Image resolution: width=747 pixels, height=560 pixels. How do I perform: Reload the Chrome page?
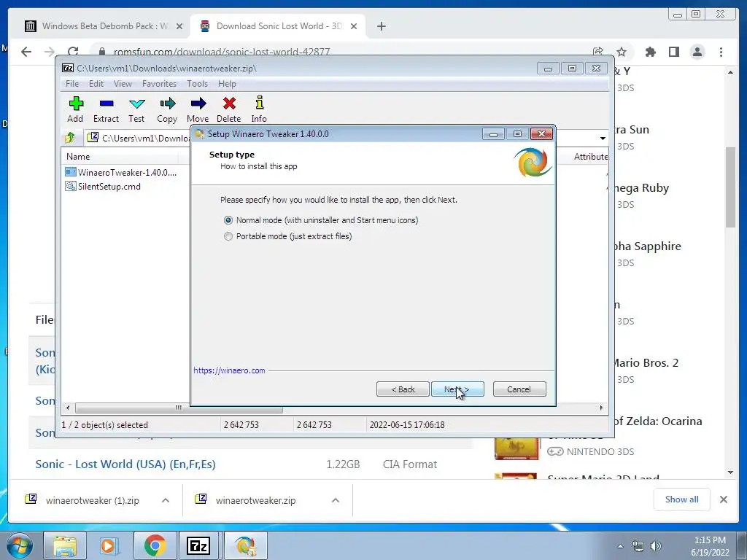tap(73, 52)
